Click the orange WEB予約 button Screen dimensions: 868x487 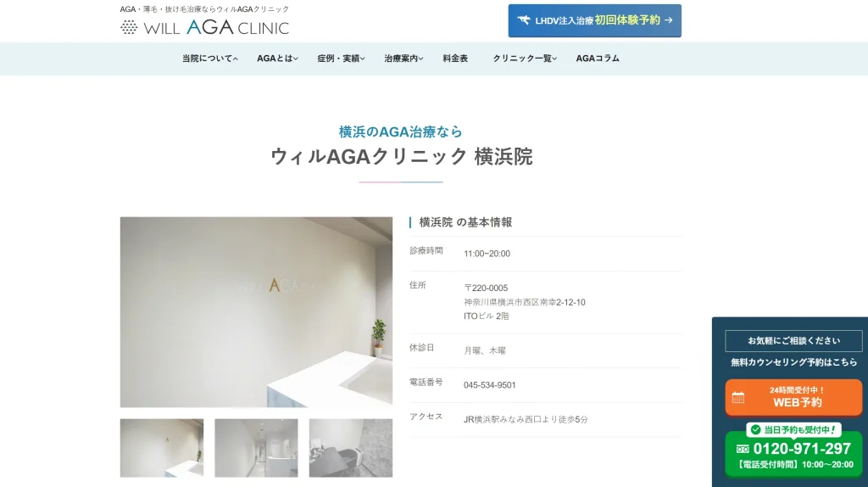[793, 397]
